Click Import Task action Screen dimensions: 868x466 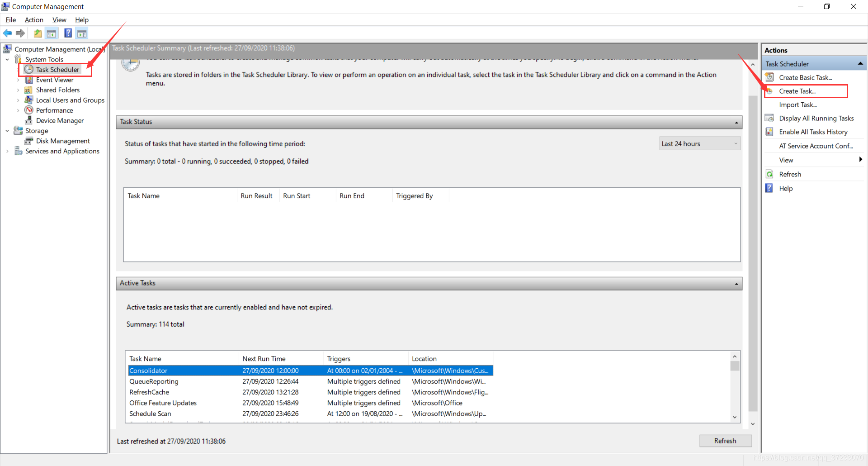[x=798, y=105]
